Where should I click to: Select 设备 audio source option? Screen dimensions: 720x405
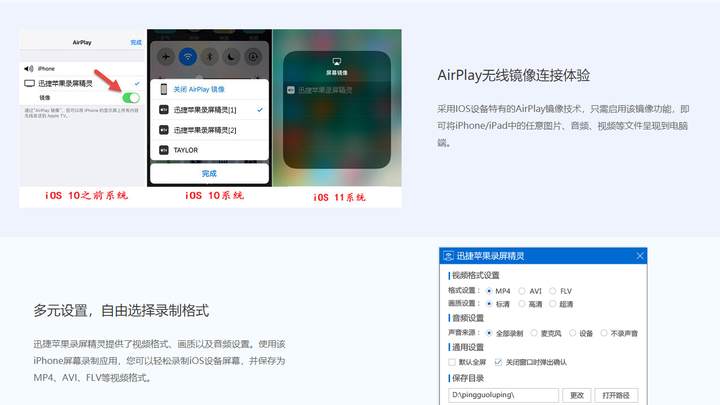pyautogui.click(x=572, y=333)
